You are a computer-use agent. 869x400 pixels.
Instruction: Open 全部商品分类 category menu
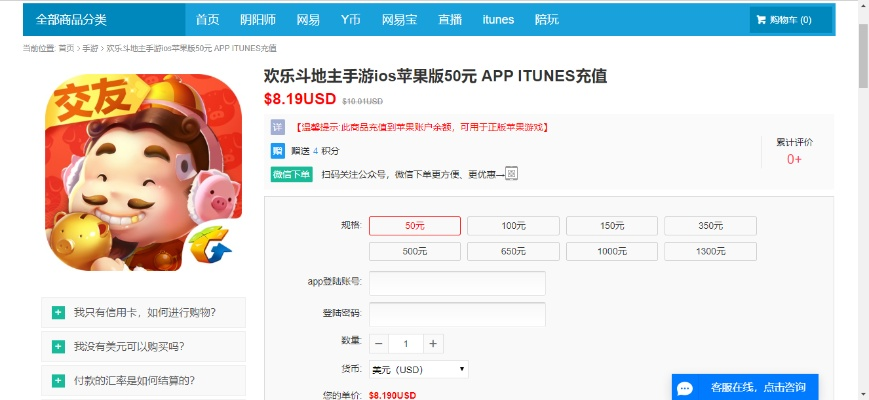tap(104, 20)
